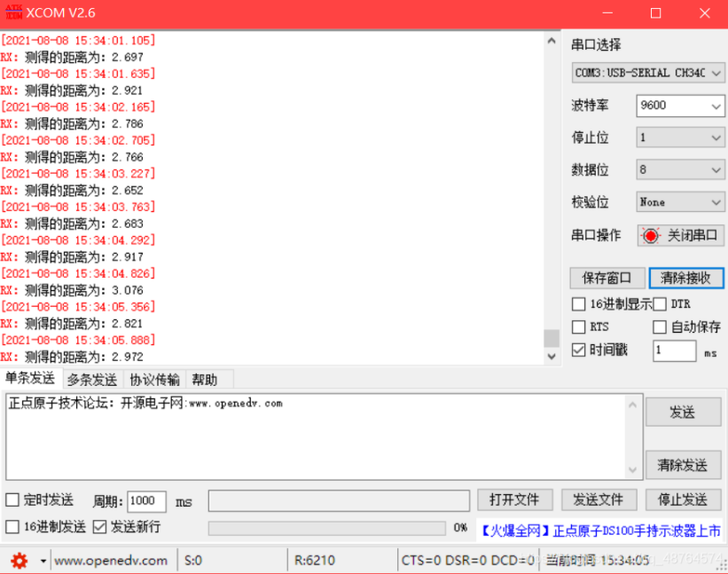Click the 清除接收 clear receive button

tap(686, 279)
